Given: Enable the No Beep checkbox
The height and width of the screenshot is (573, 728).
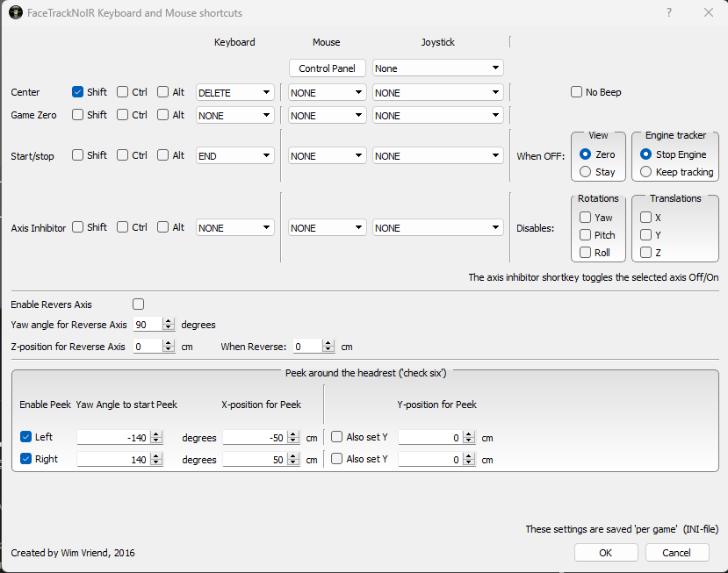Looking at the screenshot, I should click(x=577, y=92).
